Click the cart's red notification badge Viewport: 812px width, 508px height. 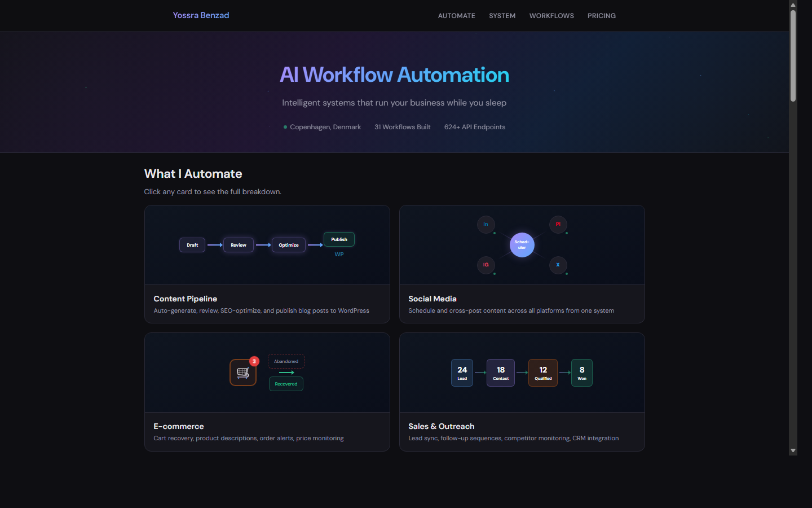coord(254,361)
